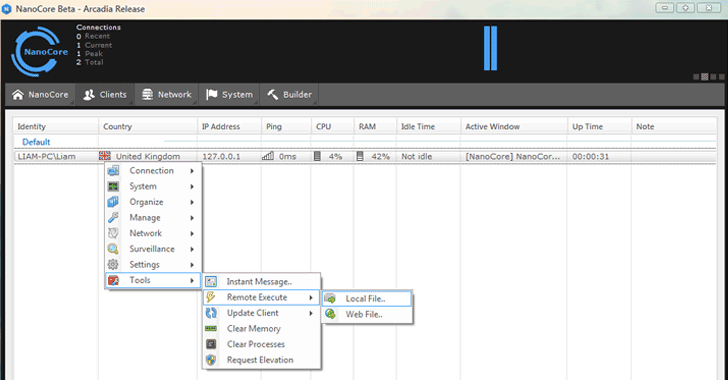Click the Clear Processes icon
Viewport: 728px width, 380px height.
tap(211, 344)
